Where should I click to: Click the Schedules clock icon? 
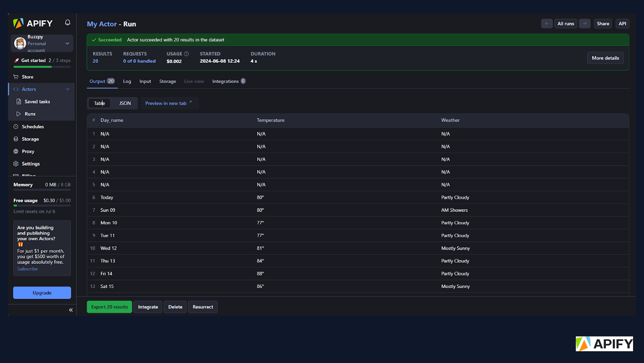[x=16, y=127]
